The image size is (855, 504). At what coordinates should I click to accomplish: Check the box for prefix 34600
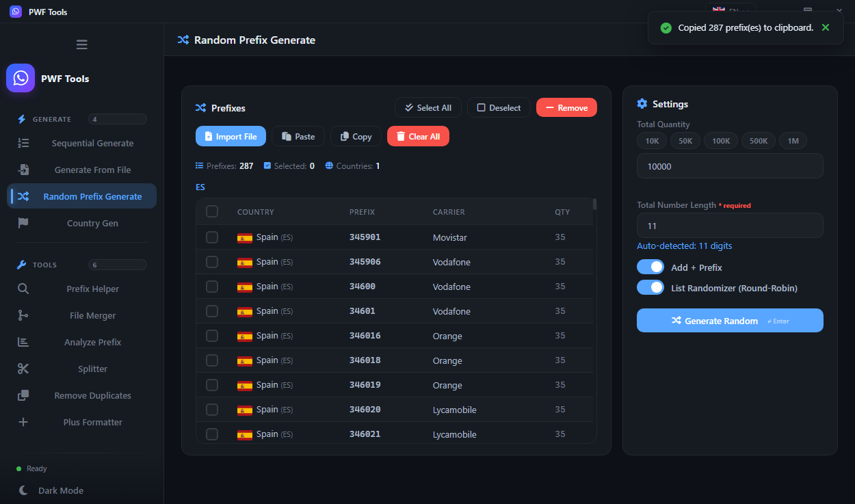(x=212, y=287)
